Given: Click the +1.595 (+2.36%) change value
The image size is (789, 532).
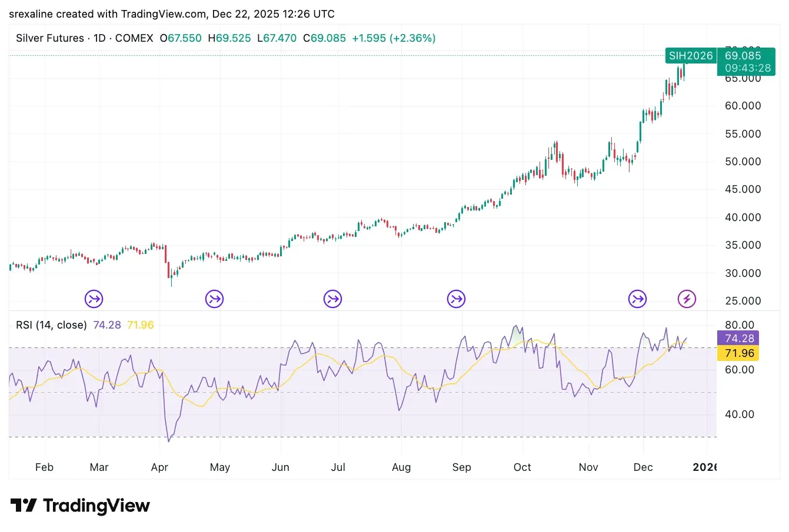Looking at the screenshot, I should click(394, 38).
